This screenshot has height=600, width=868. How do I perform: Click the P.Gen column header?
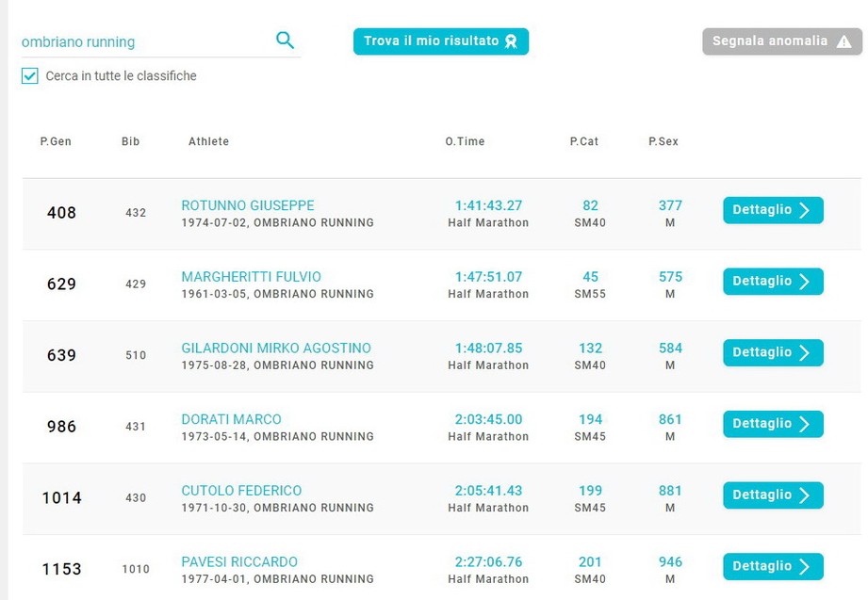(56, 141)
